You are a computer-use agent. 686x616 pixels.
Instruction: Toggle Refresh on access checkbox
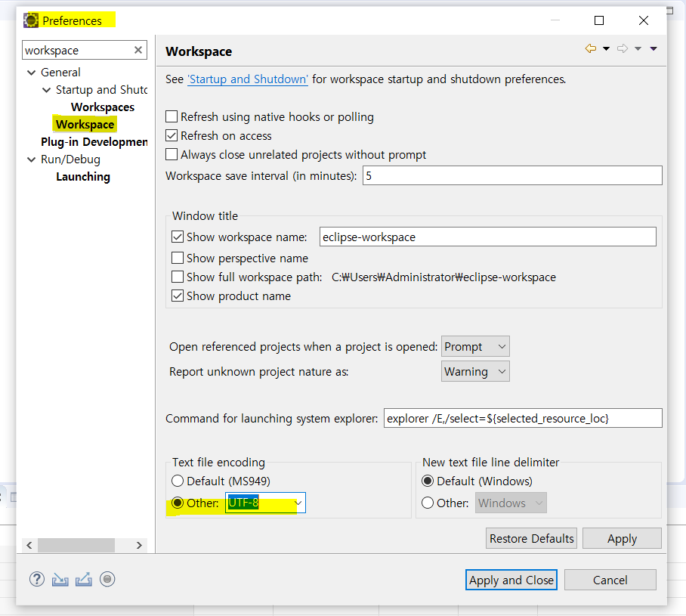coord(171,135)
